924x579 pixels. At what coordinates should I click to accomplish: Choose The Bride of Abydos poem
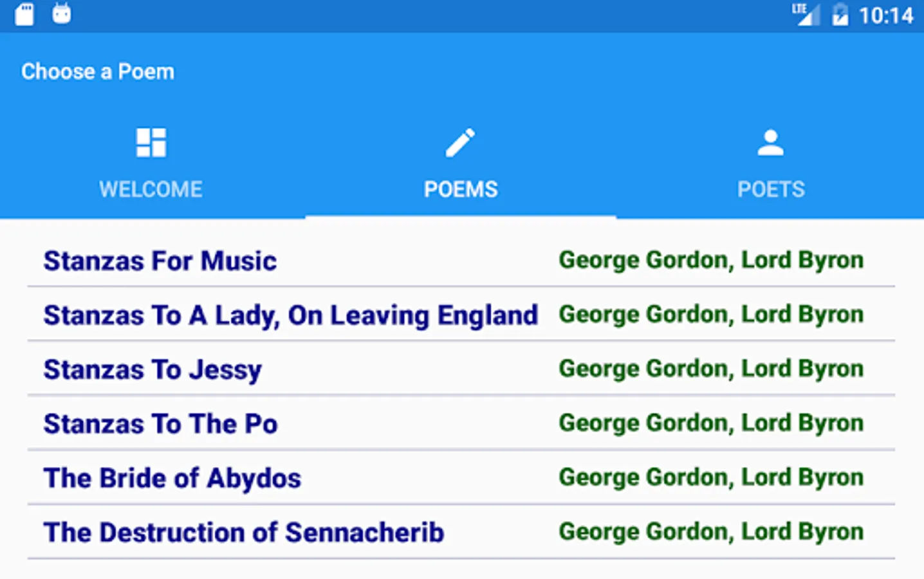(172, 478)
